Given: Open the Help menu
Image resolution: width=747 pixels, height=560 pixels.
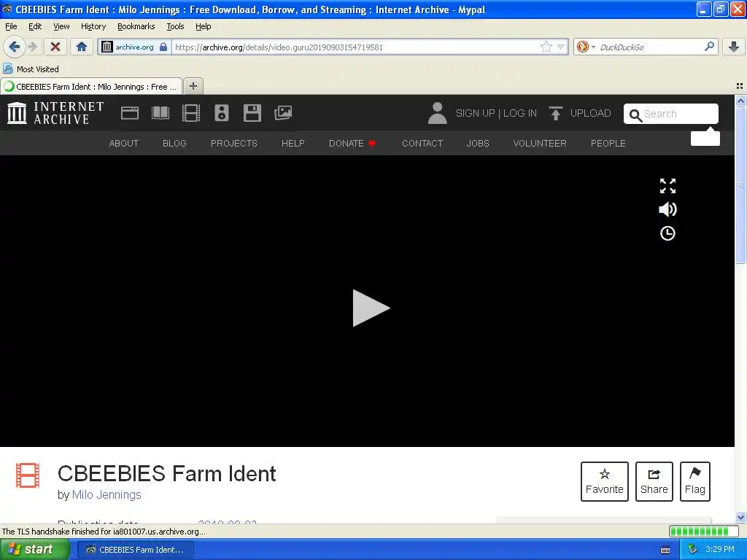Looking at the screenshot, I should point(203,26).
